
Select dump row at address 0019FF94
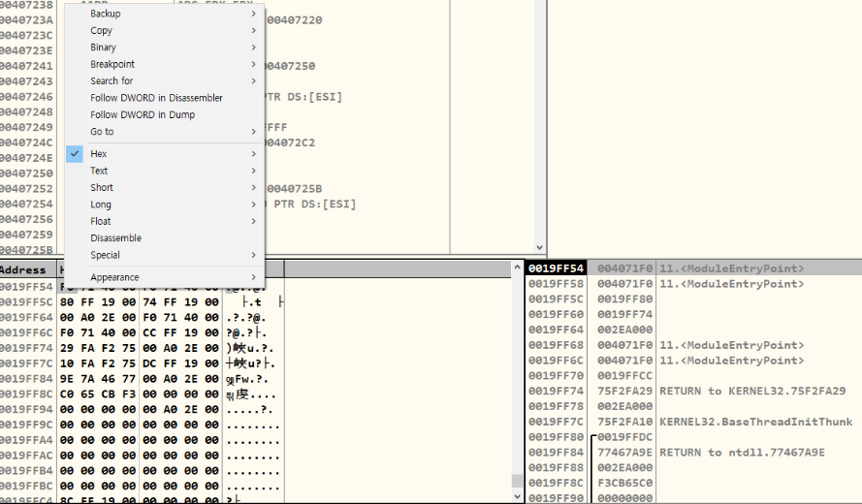142,409
